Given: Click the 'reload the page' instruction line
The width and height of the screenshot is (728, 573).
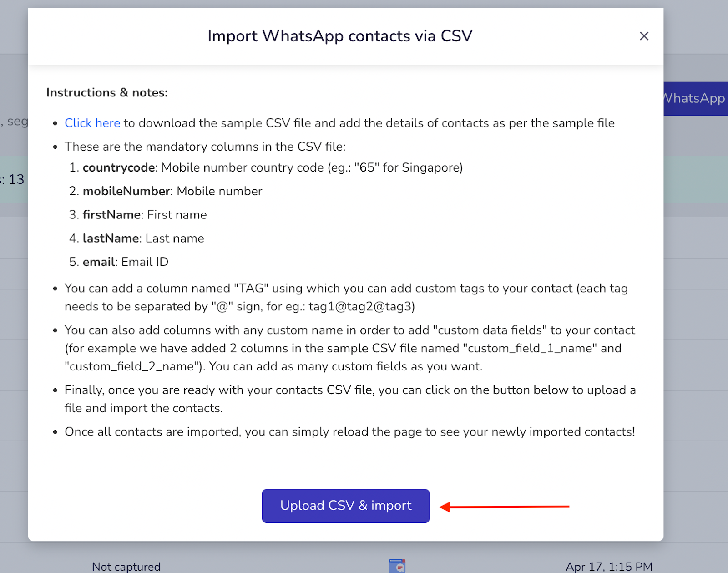Looking at the screenshot, I should point(349,431).
